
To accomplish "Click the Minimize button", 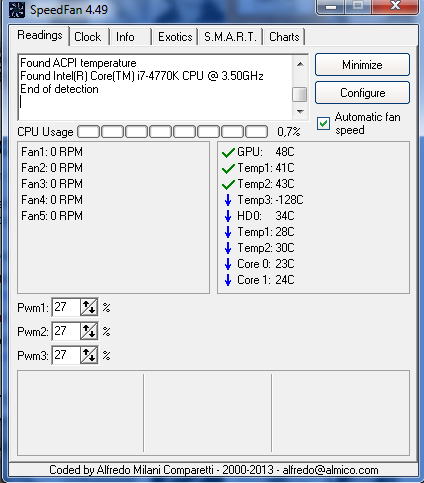I will click(362, 65).
